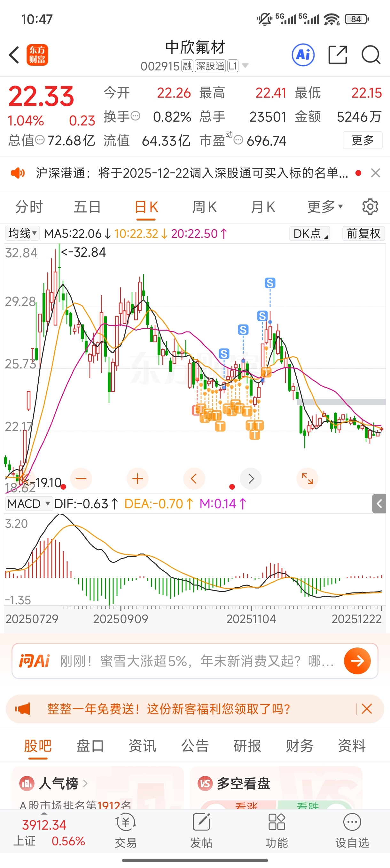Tap the 深股通 tag
The image size is (390, 868).
[x=210, y=66]
